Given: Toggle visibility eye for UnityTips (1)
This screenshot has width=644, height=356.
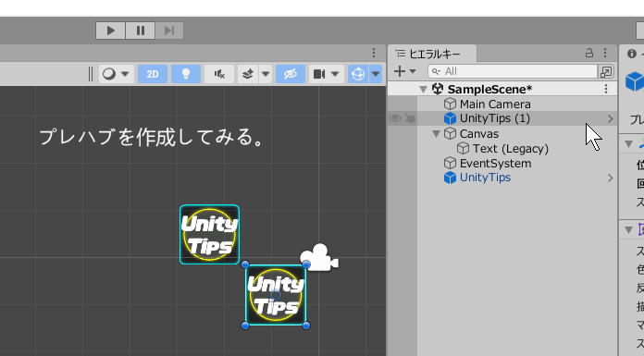Looking at the screenshot, I should (395, 118).
